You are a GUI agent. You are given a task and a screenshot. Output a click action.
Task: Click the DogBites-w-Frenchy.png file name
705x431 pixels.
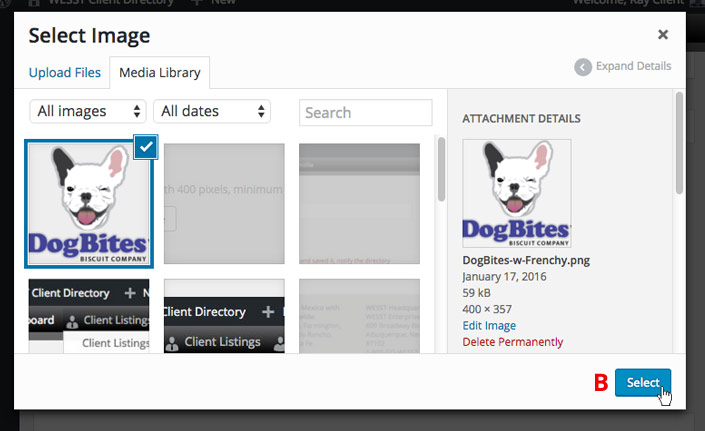click(526, 260)
